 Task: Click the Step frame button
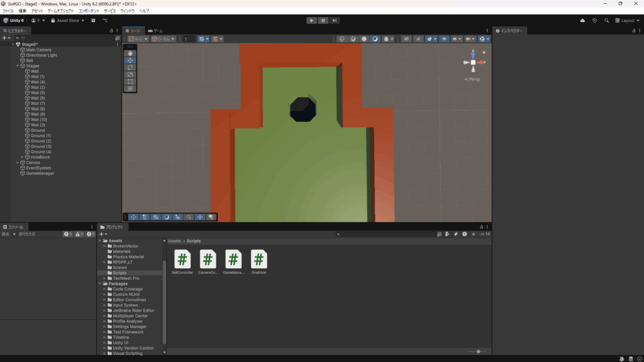click(335, 20)
